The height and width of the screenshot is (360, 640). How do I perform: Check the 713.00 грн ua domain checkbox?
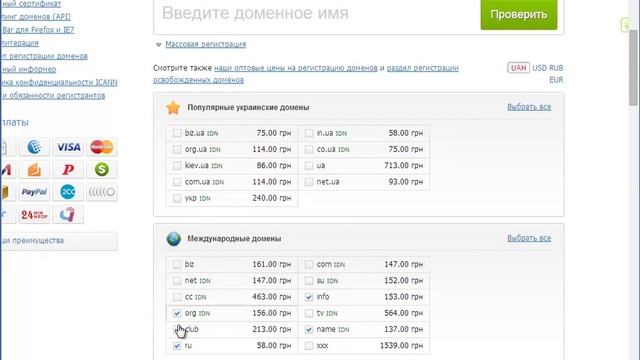pos(309,166)
